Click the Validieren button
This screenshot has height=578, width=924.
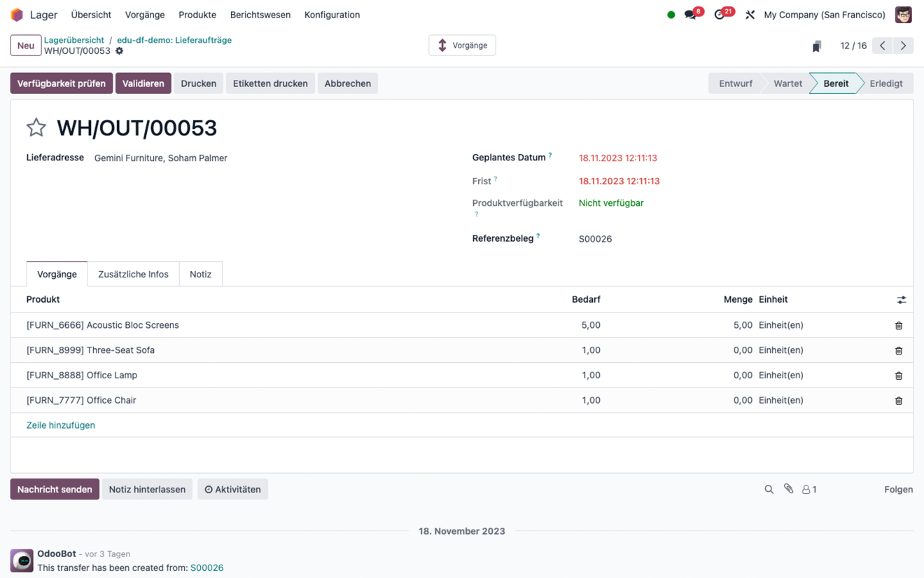(143, 83)
